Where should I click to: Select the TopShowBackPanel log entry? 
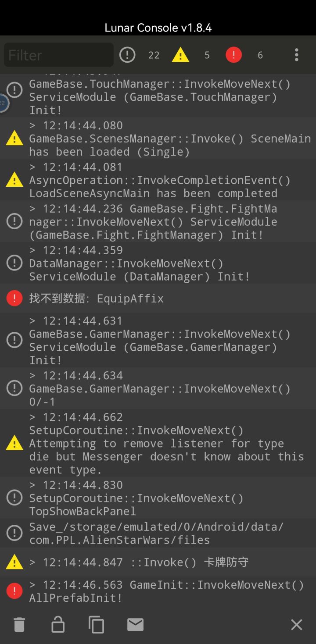click(158, 498)
